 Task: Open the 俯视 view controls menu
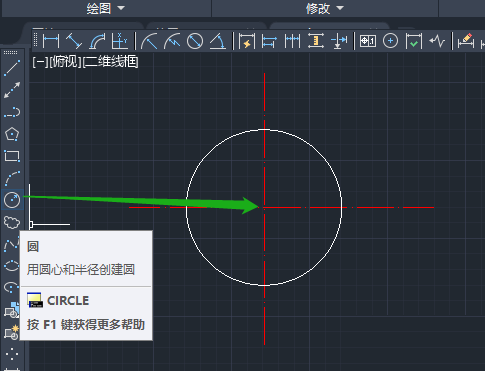[65, 62]
